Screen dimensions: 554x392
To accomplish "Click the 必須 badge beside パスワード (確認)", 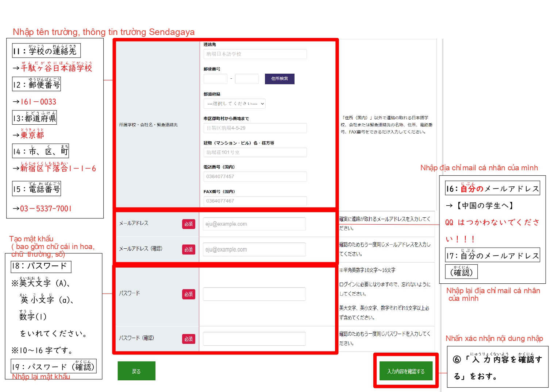I will tap(188, 339).
